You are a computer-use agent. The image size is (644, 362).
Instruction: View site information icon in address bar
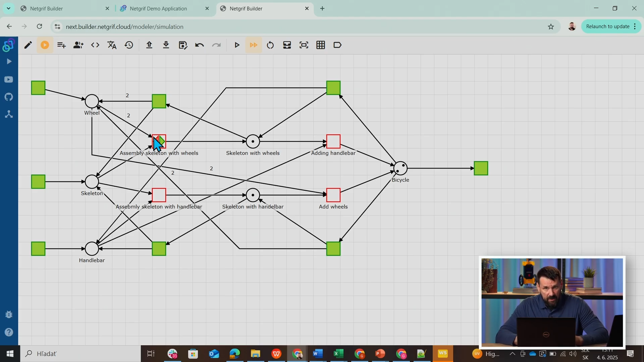(57, 26)
